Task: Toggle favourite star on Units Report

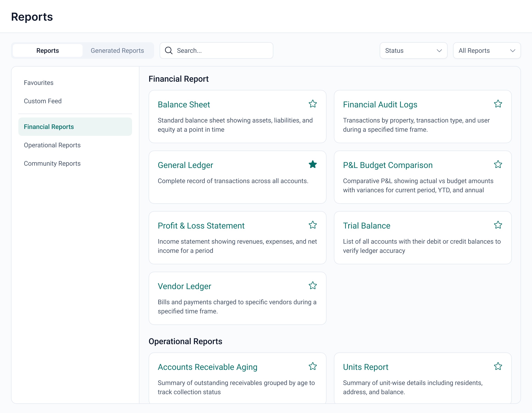Action: click(x=498, y=366)
